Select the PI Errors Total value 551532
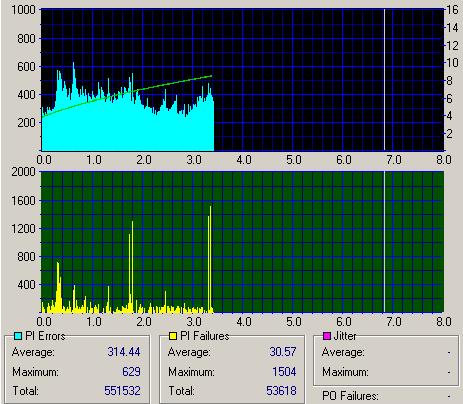463x404 pixels. (122, 391)
